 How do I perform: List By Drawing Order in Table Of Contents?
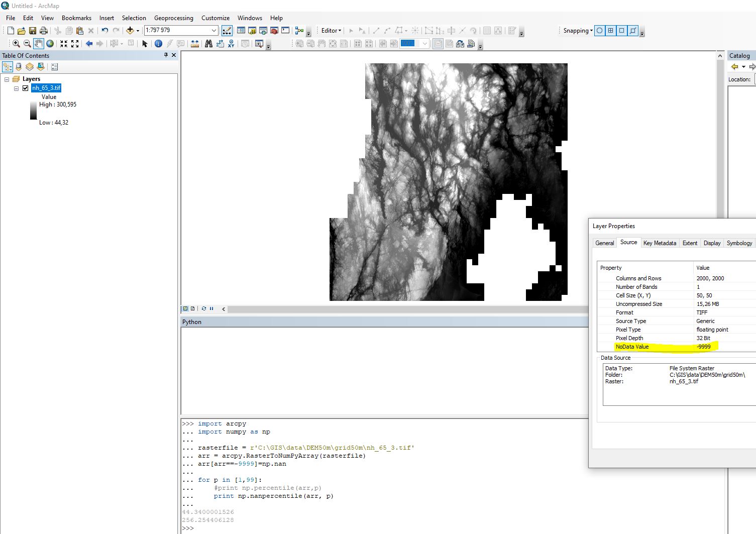click(x=8, y=67)
